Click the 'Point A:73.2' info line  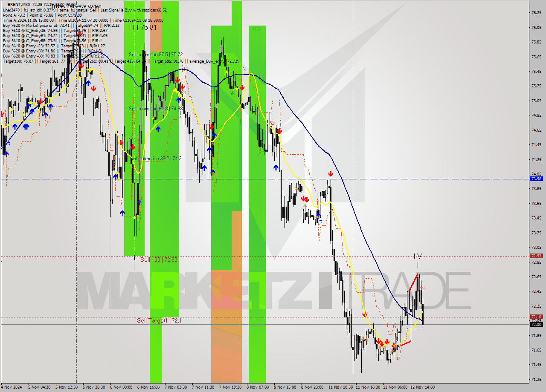coord(42,15)
